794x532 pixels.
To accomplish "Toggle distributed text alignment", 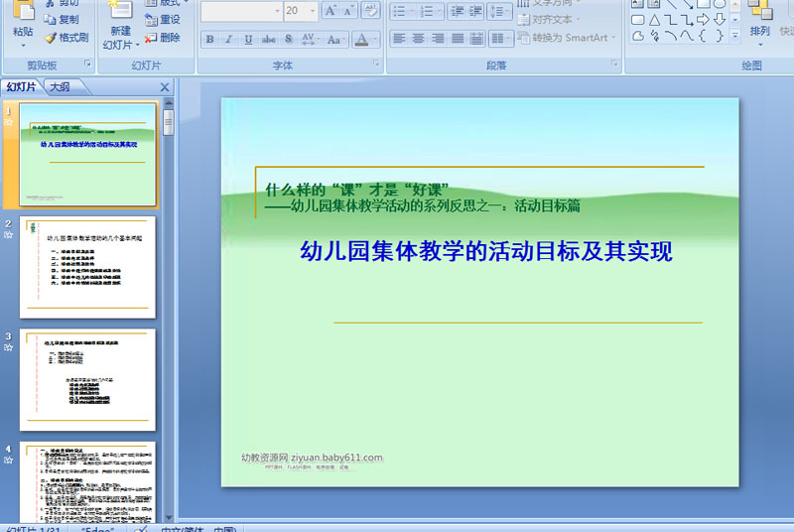I will 476,39.
